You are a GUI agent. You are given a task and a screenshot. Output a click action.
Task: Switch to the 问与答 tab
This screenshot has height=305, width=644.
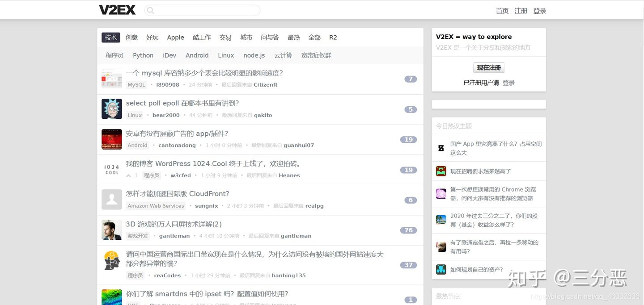[270, 38]
